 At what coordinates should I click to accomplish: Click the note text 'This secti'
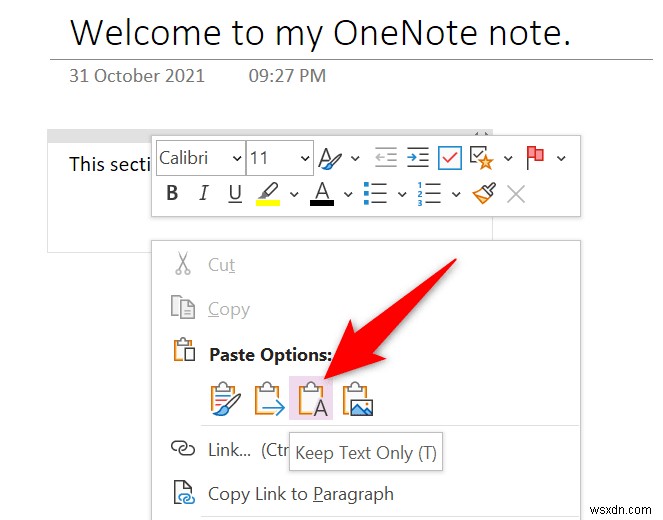(x=110, y=164)
